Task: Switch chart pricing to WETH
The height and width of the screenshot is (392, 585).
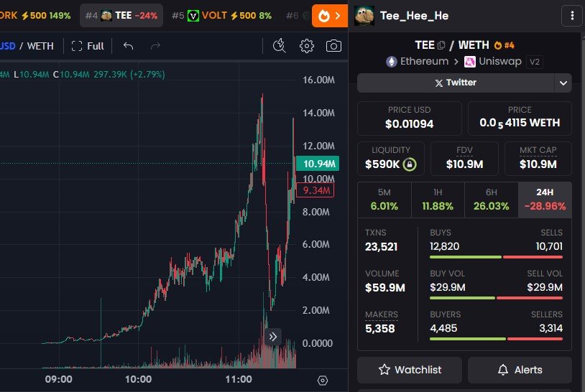Action: tap(40, 46)
